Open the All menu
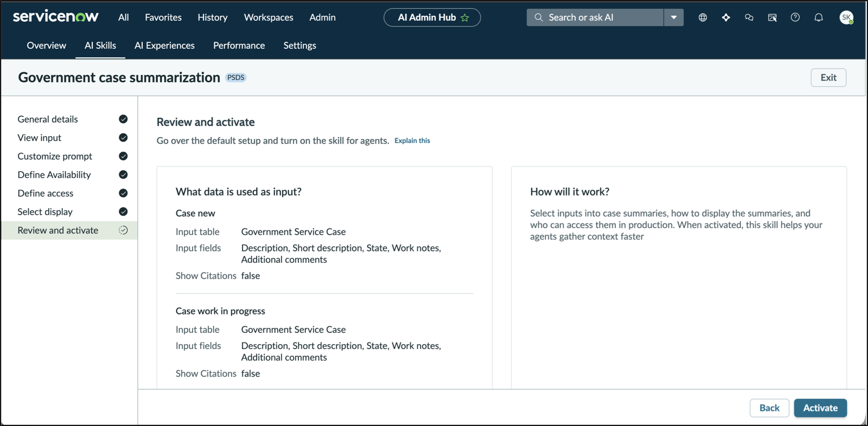This screenshot has height=426, width=868. click(x=124, y=17)
